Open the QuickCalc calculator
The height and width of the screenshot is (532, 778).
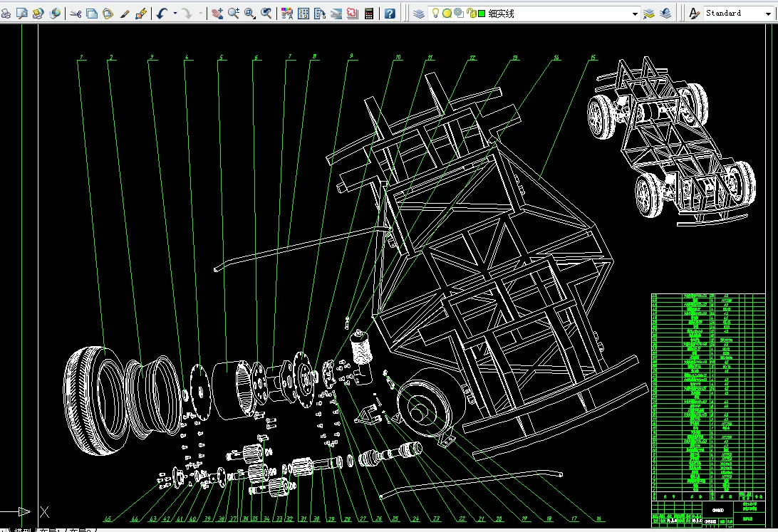[368, 14]
